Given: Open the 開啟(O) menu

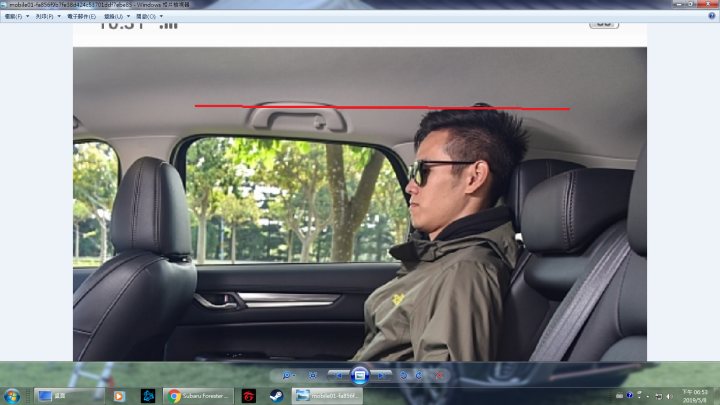Looking at the screenshot, I should point(149,17).
